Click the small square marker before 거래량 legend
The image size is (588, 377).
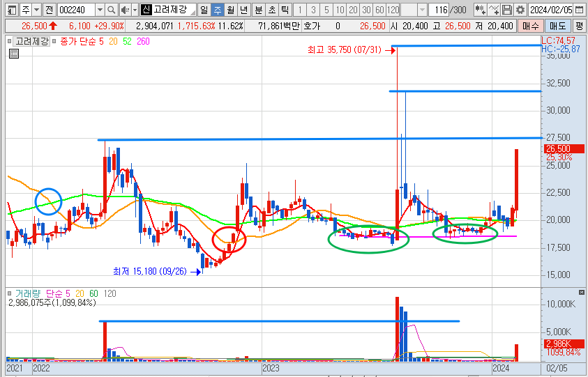point(9,293)
